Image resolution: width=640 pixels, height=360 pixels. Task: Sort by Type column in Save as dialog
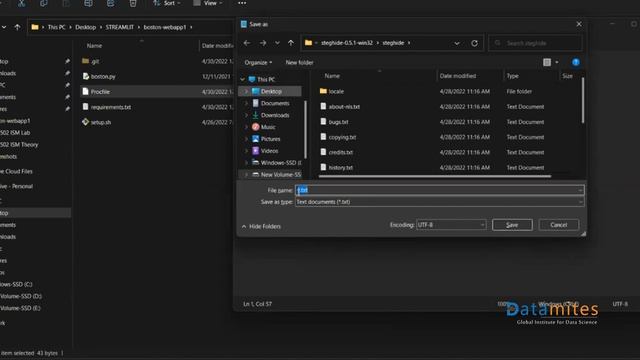coord(512,76)
